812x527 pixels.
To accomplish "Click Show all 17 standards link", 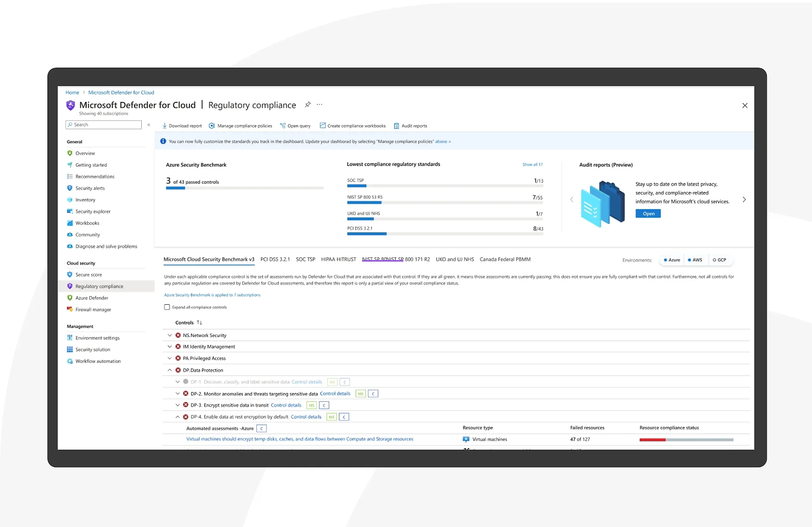I will (x=532, y=164).
